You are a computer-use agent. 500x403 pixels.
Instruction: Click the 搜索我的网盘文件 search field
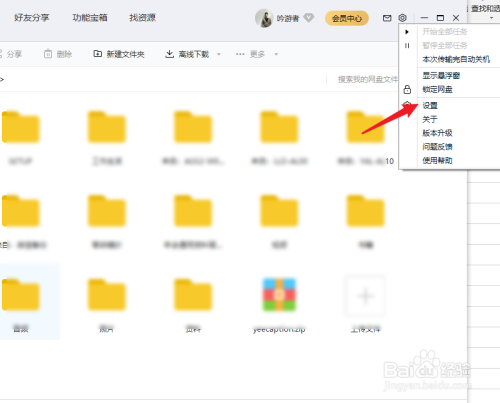pyautogui.click(x=367, y=79)
